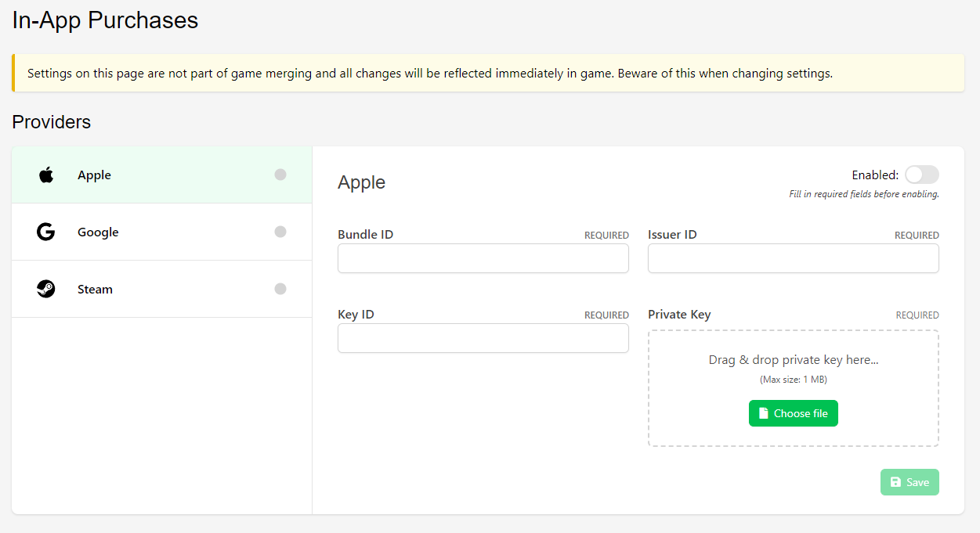The width and height of the screenshot is (980, 533).
Task: Click the Key ID input field
Action: pos(483,338)
